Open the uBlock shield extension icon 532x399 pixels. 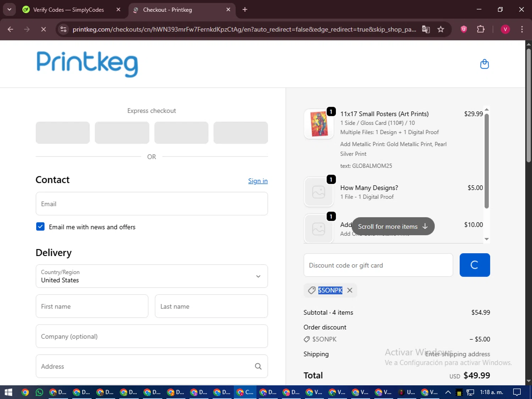pos(464,29)
